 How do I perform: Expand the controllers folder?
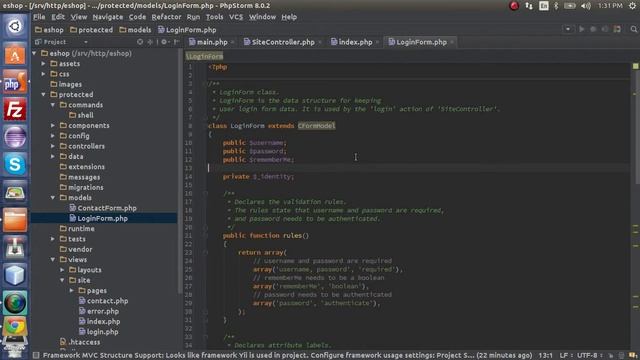53,146
